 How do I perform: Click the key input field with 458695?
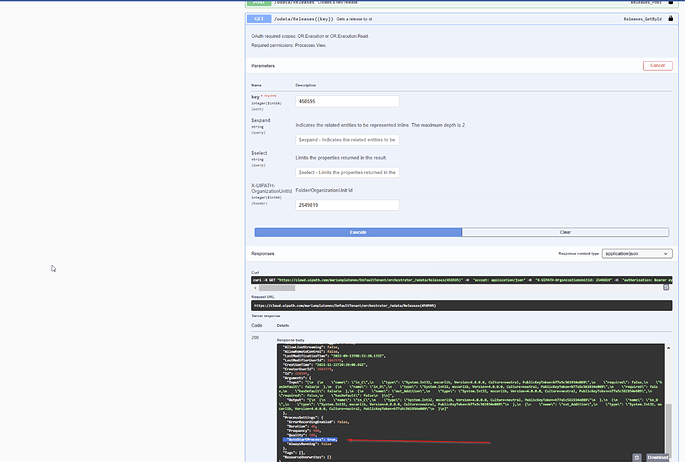[347, 101]
